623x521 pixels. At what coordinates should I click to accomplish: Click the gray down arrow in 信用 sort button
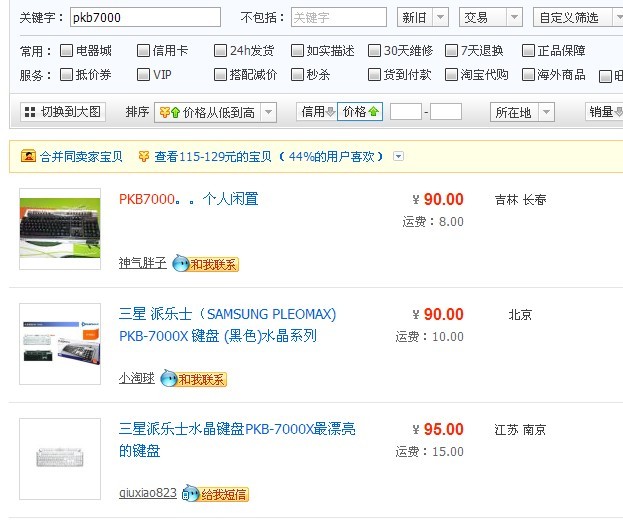click(x=330, y=112)
